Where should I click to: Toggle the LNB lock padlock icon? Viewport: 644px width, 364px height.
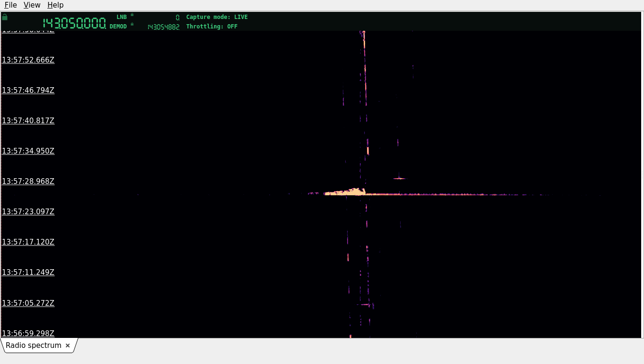pos(132,15)
